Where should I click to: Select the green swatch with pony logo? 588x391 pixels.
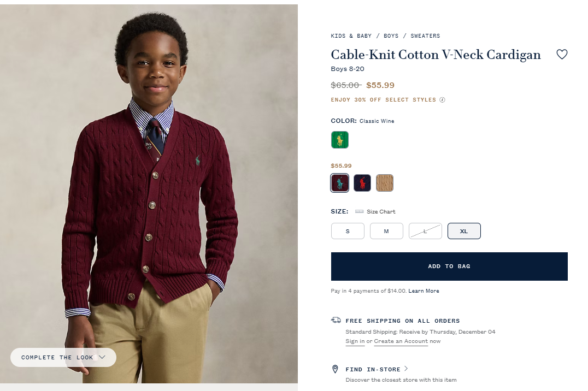click(x=339, y=140)
